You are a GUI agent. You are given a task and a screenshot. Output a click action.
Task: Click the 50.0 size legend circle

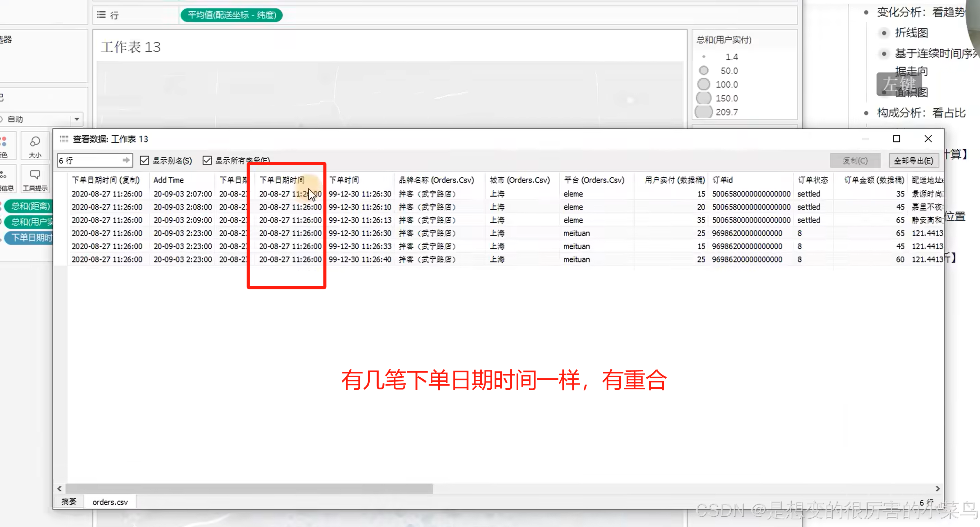704,70
